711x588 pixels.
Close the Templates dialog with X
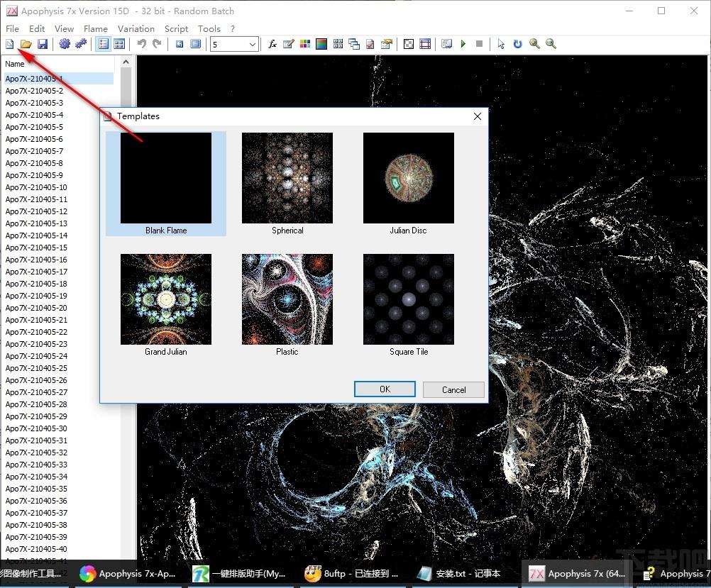coord(477,116)
